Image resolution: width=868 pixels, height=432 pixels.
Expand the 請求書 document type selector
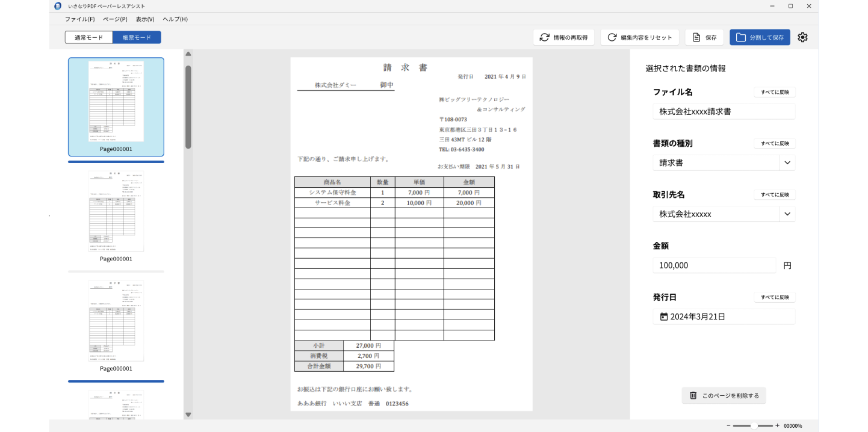coord(787,162)
